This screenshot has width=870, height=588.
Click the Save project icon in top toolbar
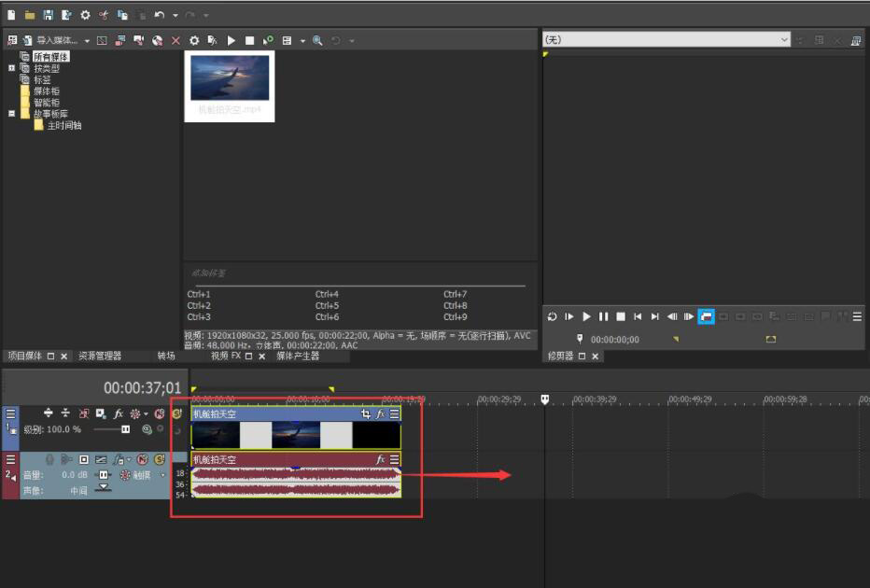[48, 15]
